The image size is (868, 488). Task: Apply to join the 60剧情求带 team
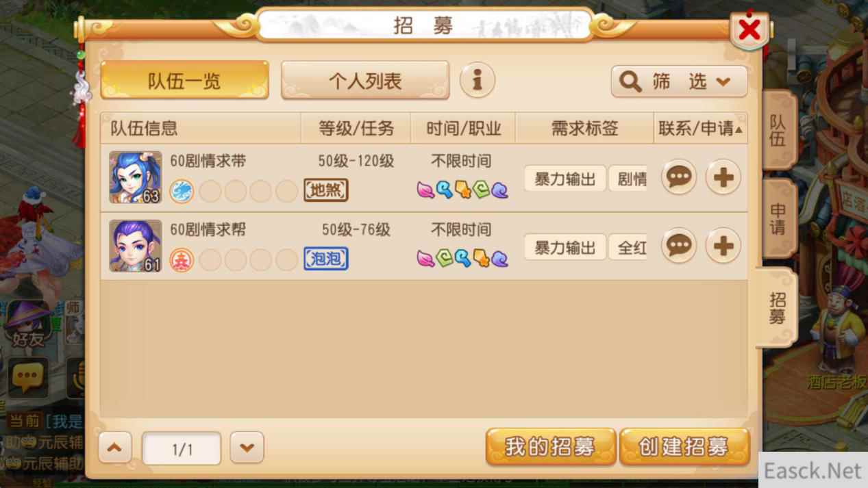(723, 177)
